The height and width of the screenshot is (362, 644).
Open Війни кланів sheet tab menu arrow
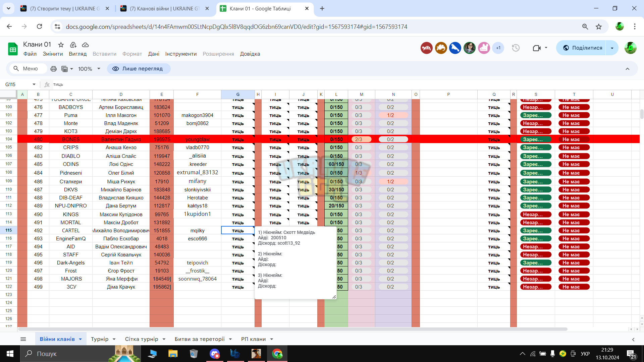(x=80, y=339)
